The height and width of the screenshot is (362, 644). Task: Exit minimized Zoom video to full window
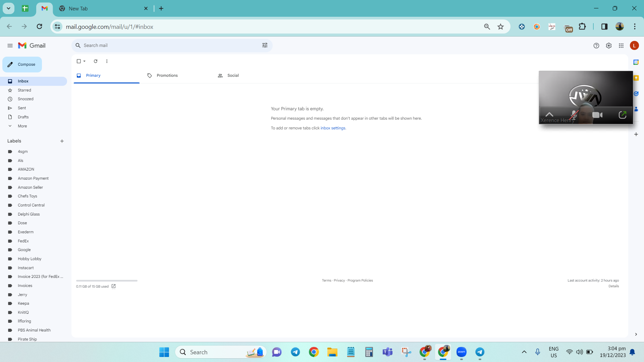623,115
